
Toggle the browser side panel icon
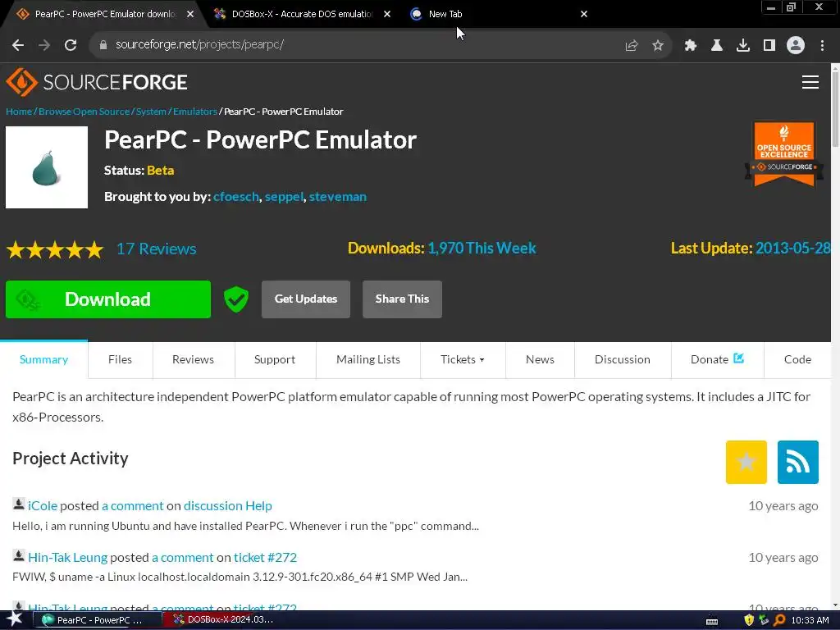pyautogui.click(x=769, y=46)
